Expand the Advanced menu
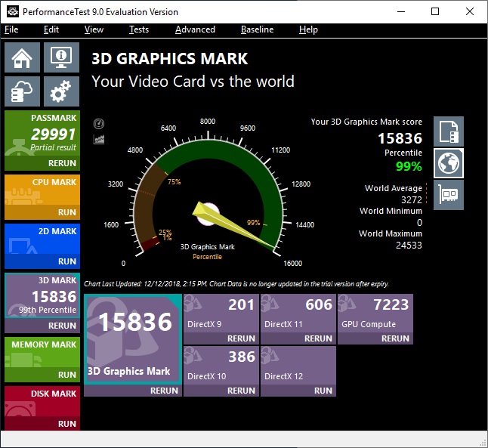Screen dimensions: 488x448 [x=195, y=29]
